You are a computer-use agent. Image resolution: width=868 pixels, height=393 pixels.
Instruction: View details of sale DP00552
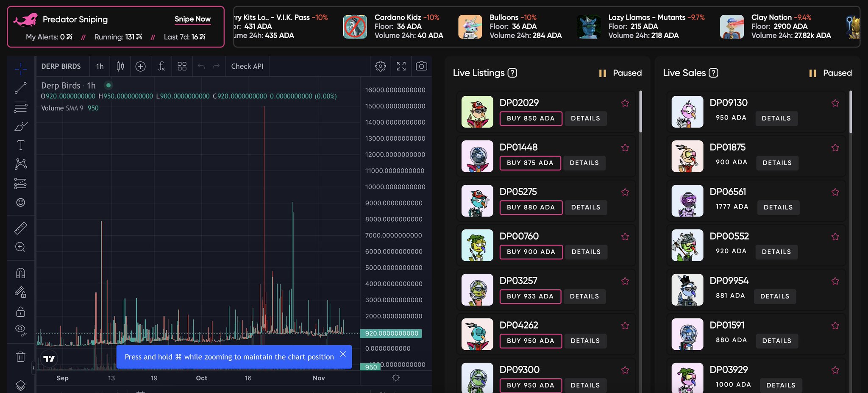tap(776, 252)
